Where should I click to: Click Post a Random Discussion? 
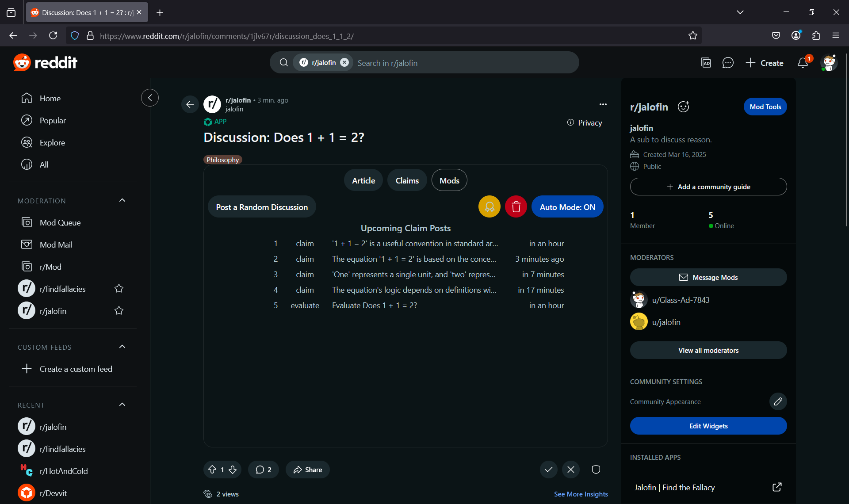pos(262,207)
